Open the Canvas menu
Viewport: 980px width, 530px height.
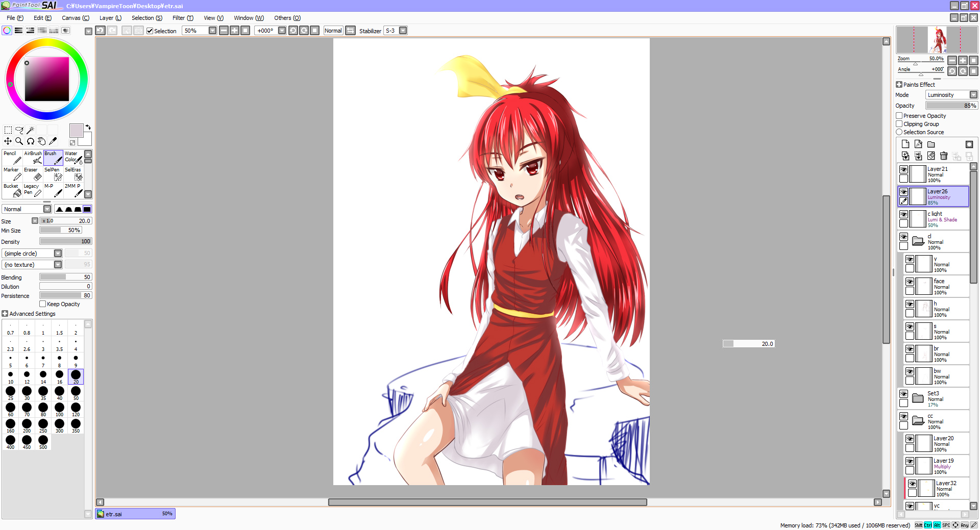click(x=76, y=18)
